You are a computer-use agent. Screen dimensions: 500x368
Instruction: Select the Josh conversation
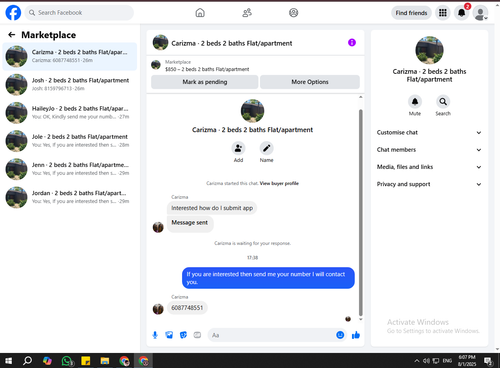click(x=70, y=85)
